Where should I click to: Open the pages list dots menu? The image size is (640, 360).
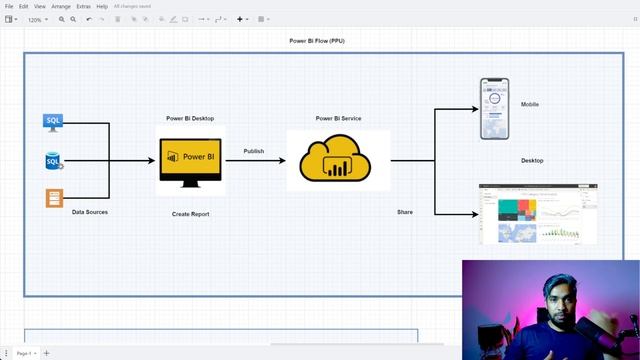click(x=6, y=353)
